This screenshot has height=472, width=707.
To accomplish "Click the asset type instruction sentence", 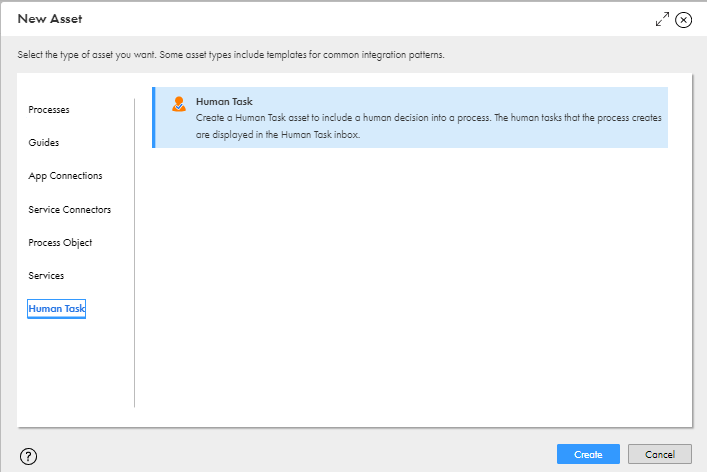I will click(x=231, y=55).
